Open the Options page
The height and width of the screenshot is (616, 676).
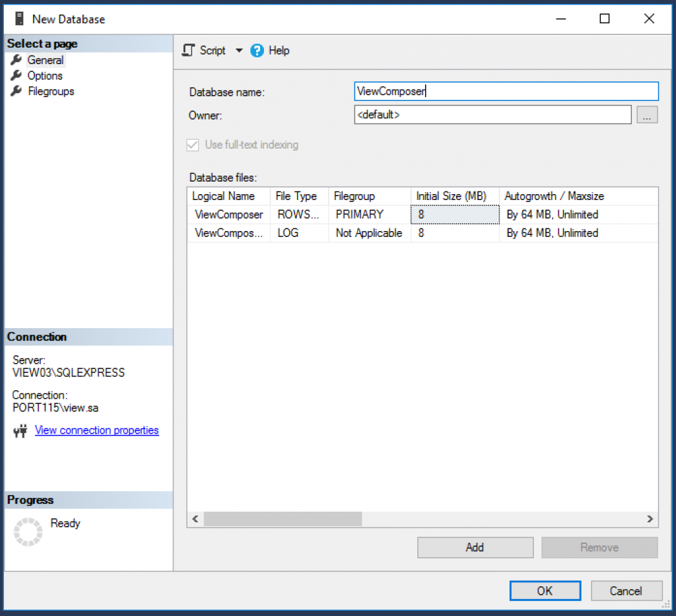pyautogui.click(x=45, y=76)
